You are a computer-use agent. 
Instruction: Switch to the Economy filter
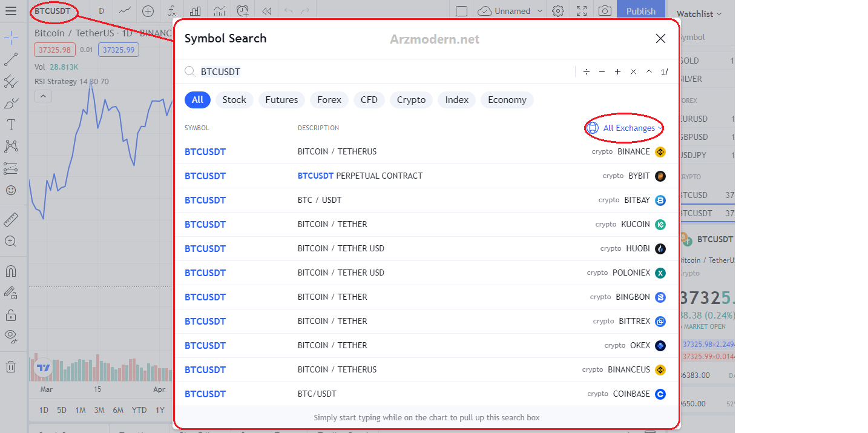(x=507, y=100)
